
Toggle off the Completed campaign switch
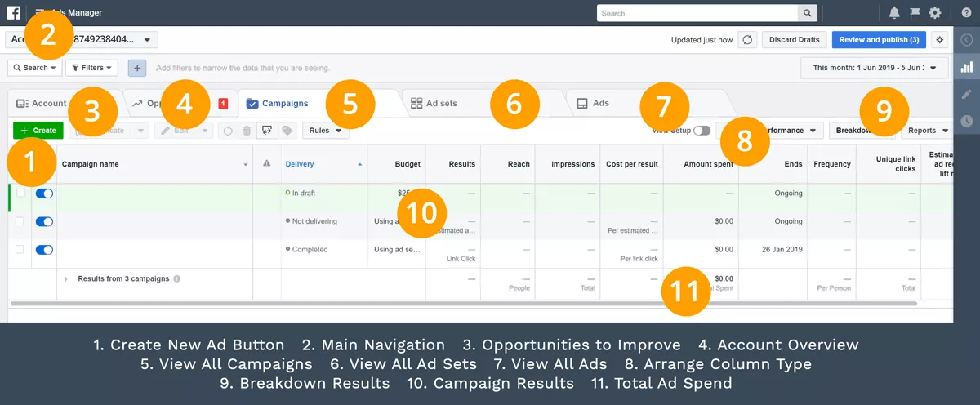(x=44, y=249)
